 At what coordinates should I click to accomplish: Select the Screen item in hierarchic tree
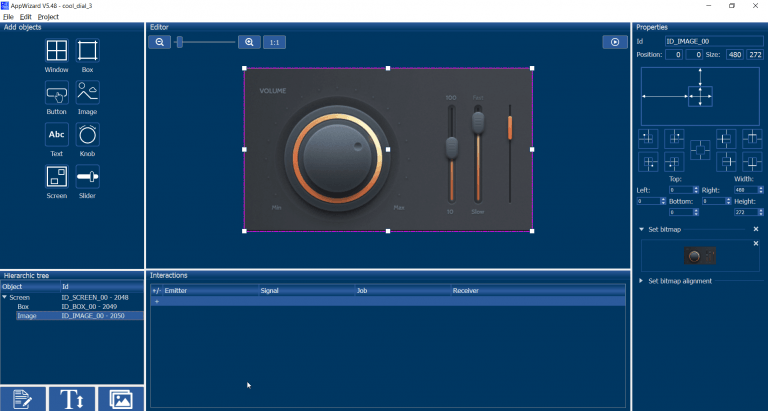pyautogui.click(x=20, y=297)
